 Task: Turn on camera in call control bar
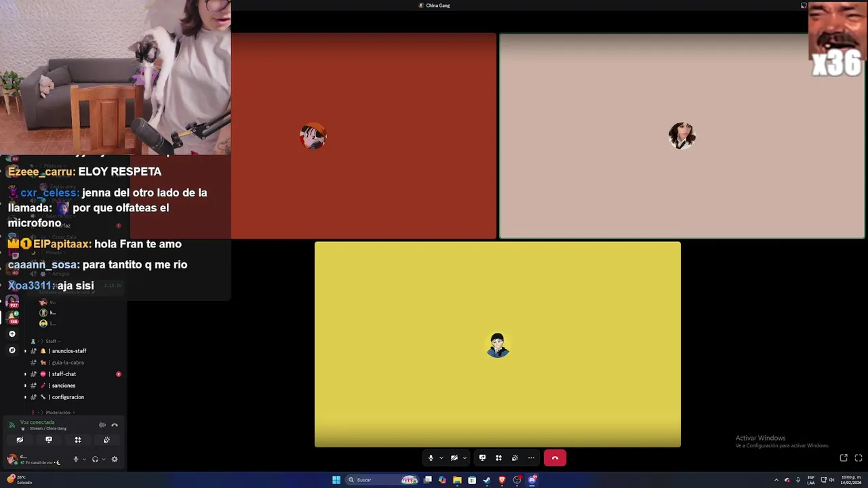[454, 458]
